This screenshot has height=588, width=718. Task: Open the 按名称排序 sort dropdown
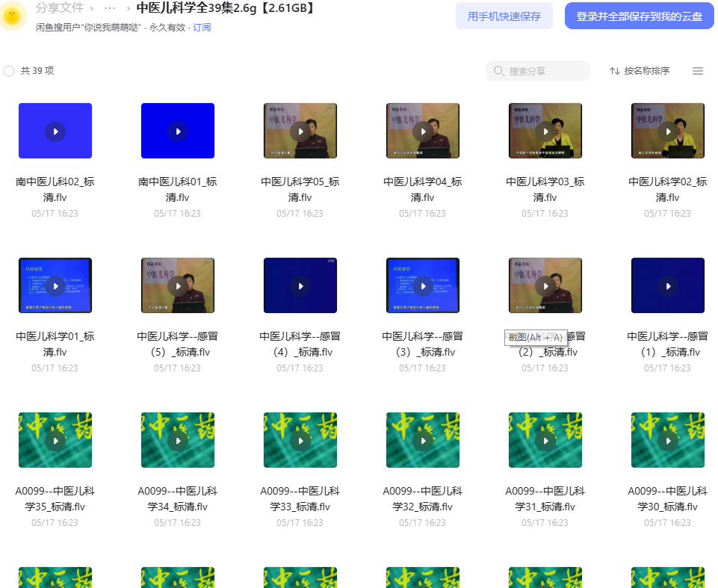(x=640, y=71)
